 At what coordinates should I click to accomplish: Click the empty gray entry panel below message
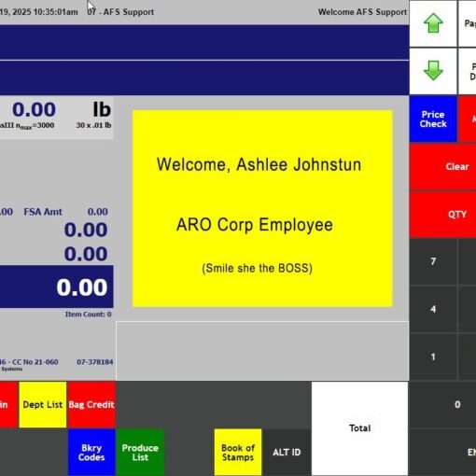[x=262, y=351]
